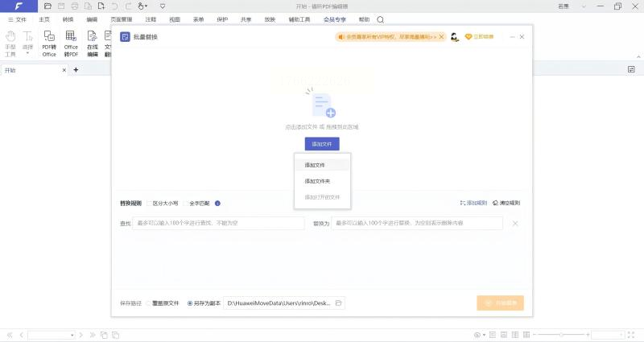Screen dimensions: 644x342
Task: Select the hand tool (手型工具)
Action: [10, 43]
